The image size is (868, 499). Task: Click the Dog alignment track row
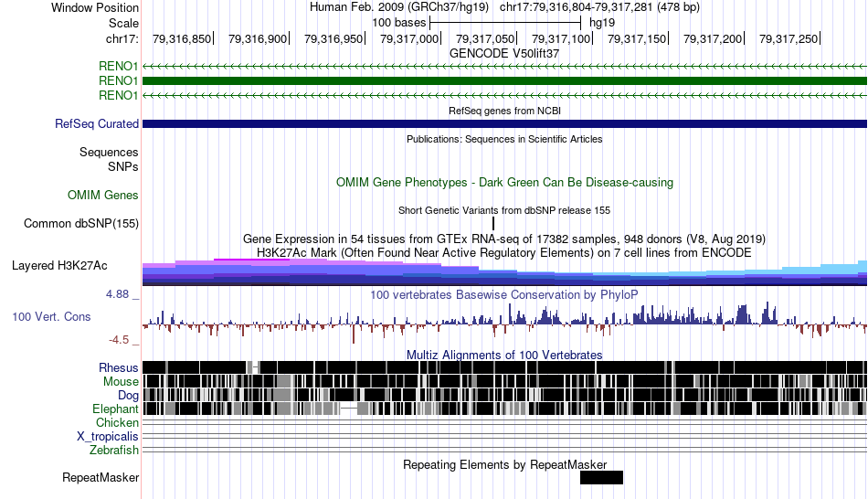click(x=505, y=395)
